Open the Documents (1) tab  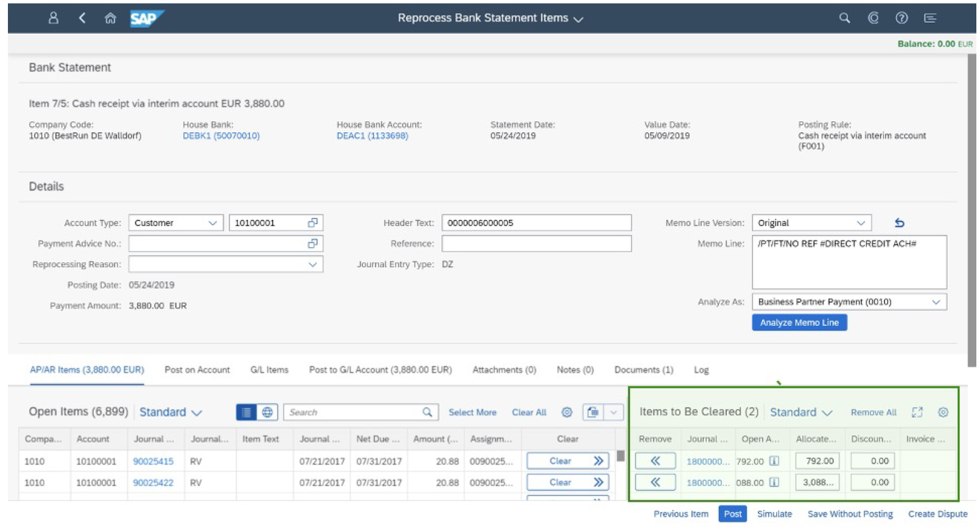pyautogui.click(x=643, y=370)
